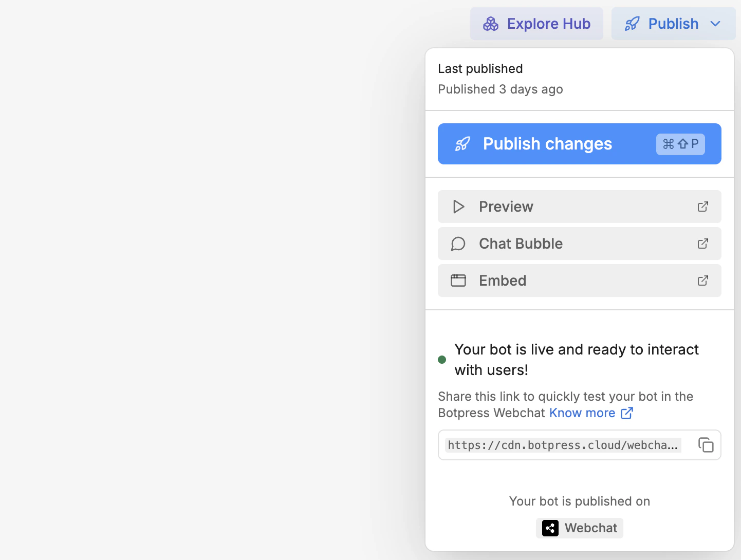Click the external link icon beside Chat Bubble

click(702, 244)
